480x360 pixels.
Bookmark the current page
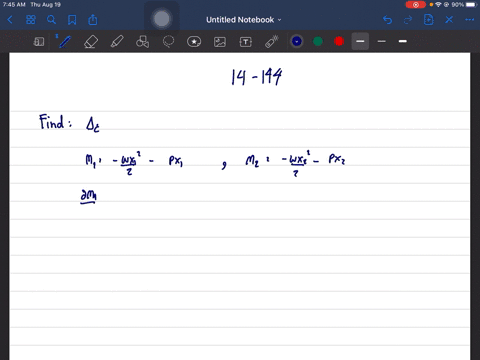(x=72, y=20)
